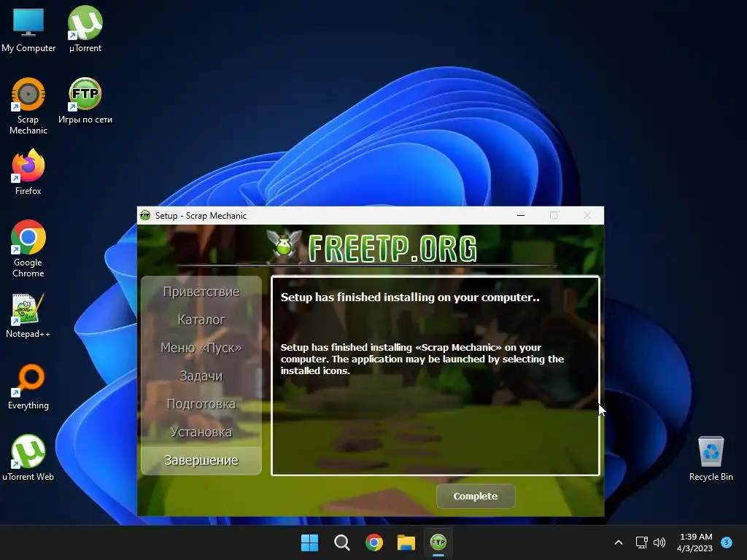Click the Complete button in the installer
Screen dimensions: 747x560
476,496
